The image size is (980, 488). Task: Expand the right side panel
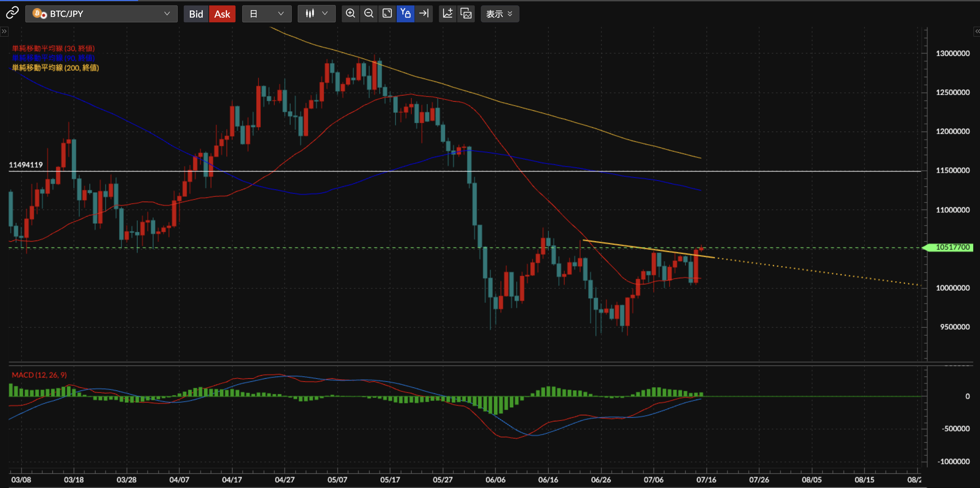pyautogui.click(x=977, y=31)
